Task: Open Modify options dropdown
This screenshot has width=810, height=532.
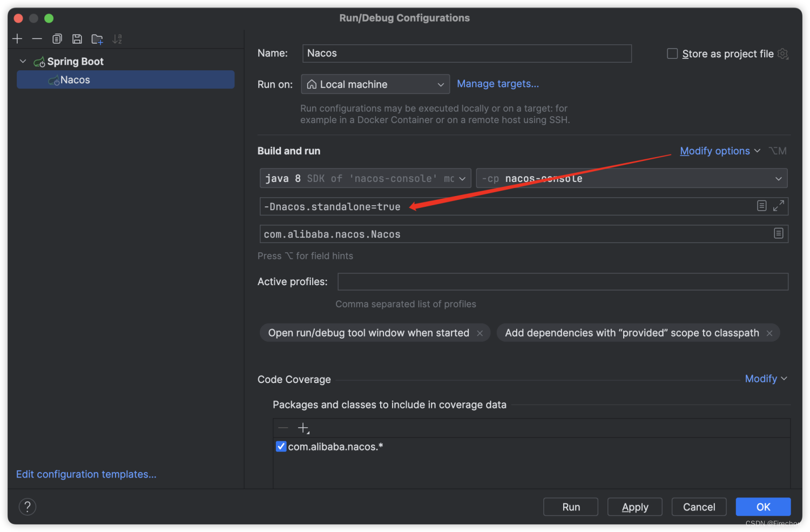Action: click(720, 151)
